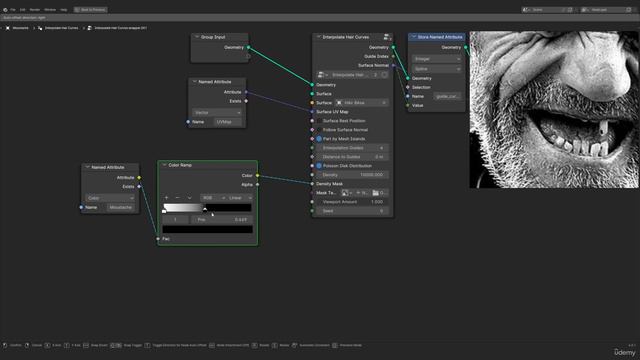The height and width of the screenshot is (360, 640).
Task: Click the Surface object field
Action: (362, 103)
